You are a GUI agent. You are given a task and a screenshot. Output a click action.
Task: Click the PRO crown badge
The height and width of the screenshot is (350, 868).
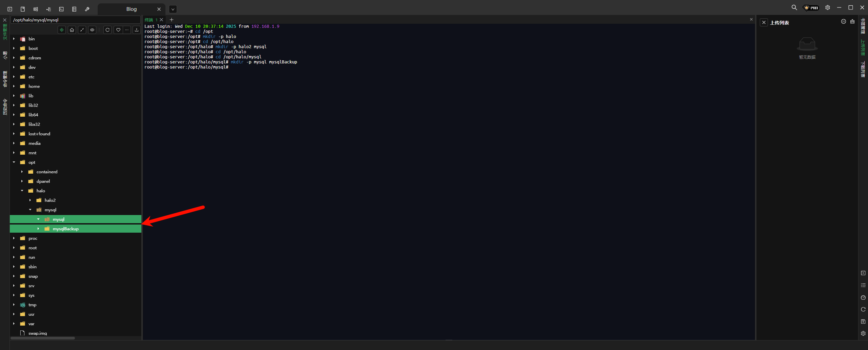(811, 8)
